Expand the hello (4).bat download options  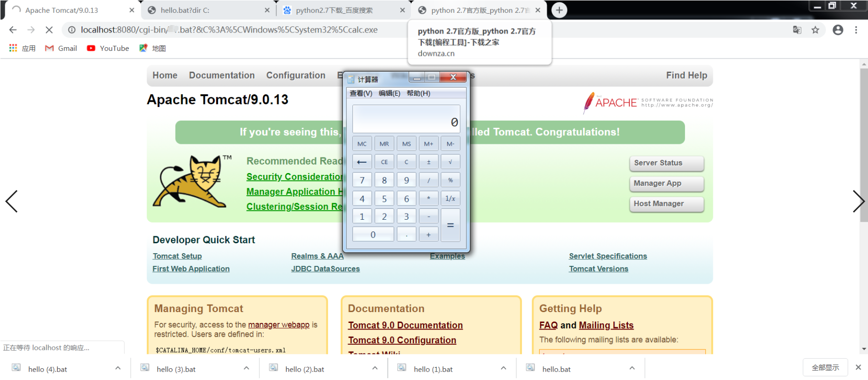pos(118,368)
